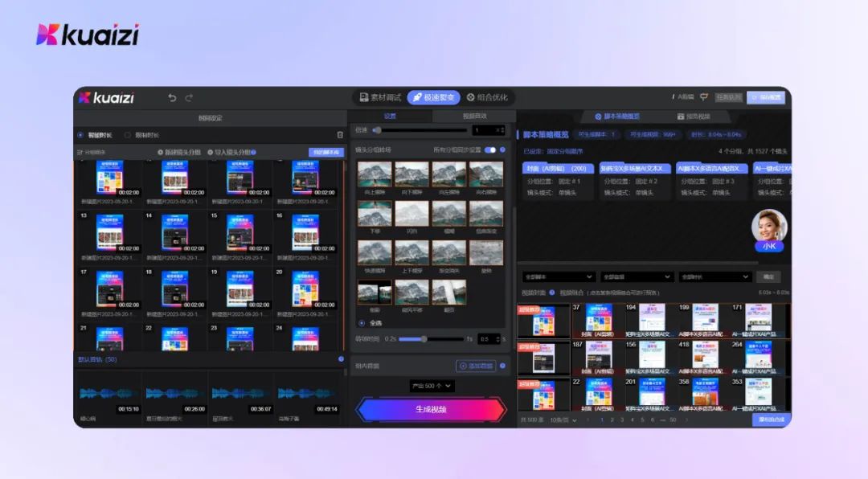Screen dimensions: 868x479
Task: Select the 向左擦除 transition effect
Action: (449, 174)
